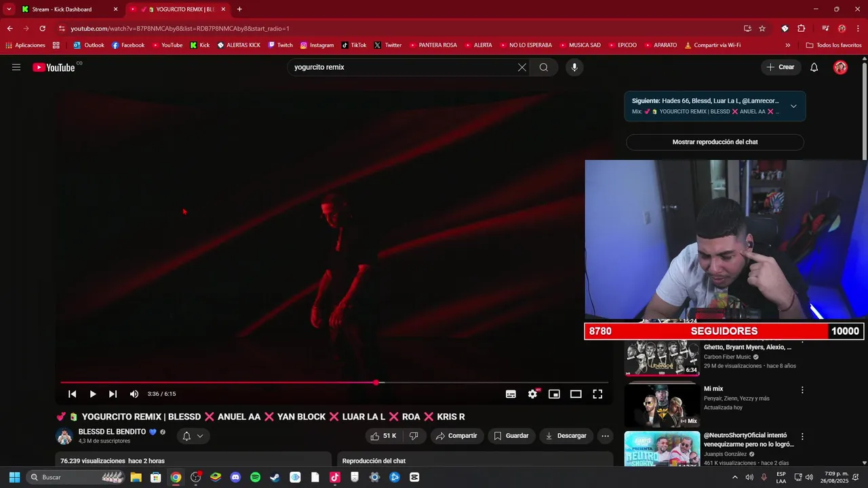Go back in browser history
The image size is (868, 488).
click(x=9, y=28)
